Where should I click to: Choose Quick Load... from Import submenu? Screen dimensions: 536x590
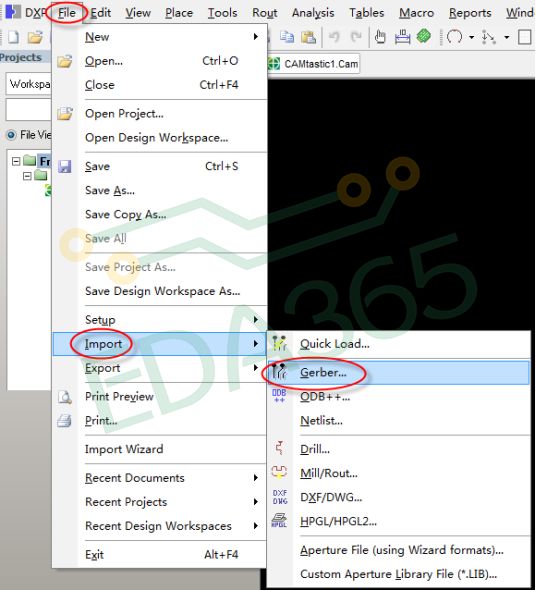[399, 344]
